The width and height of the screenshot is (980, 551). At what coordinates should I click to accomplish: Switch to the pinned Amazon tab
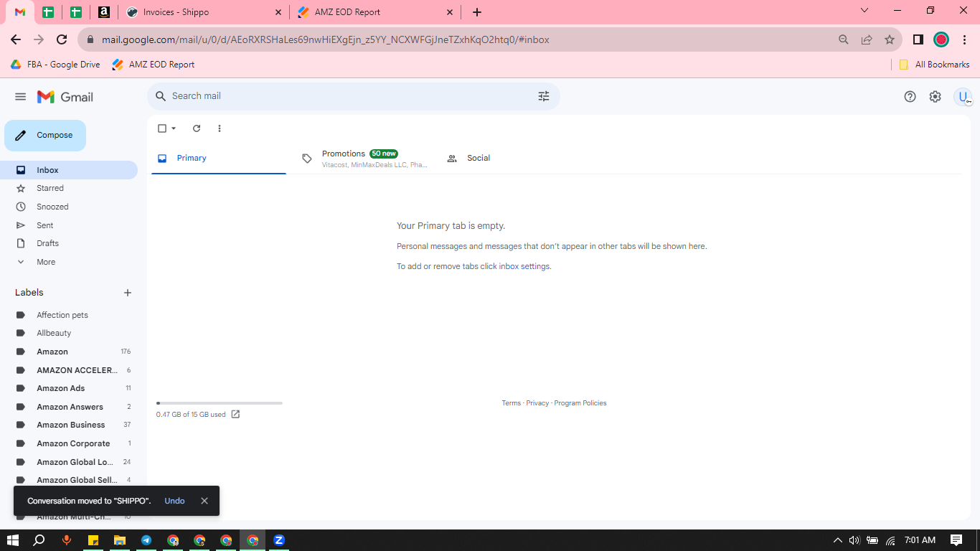point(104,12)
